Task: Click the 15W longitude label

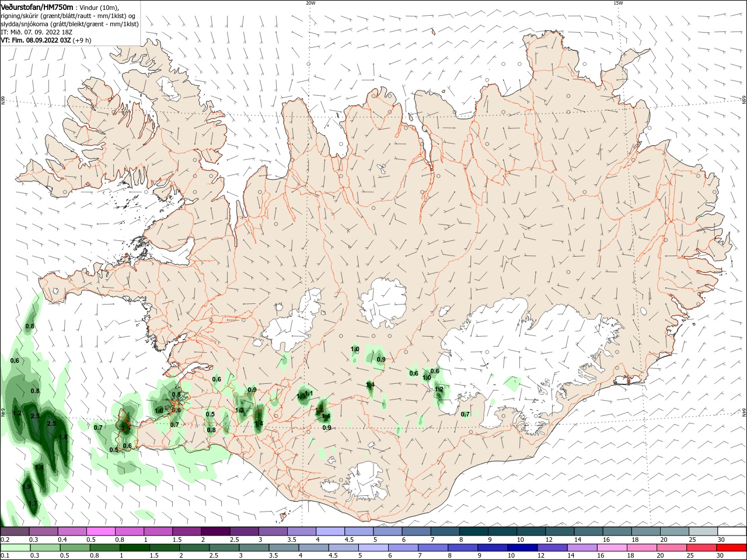Action: (x=617, y=3)
